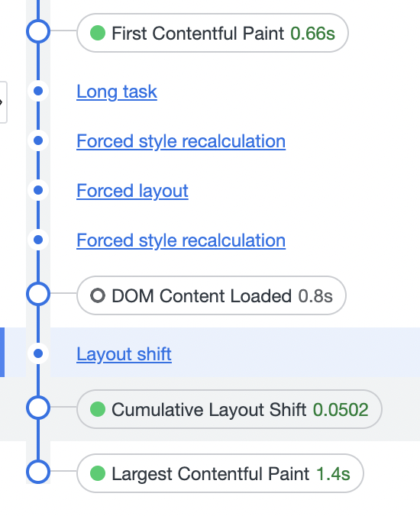Click the Largest Contentful Paint 1.4s pill

coord(220,473)
